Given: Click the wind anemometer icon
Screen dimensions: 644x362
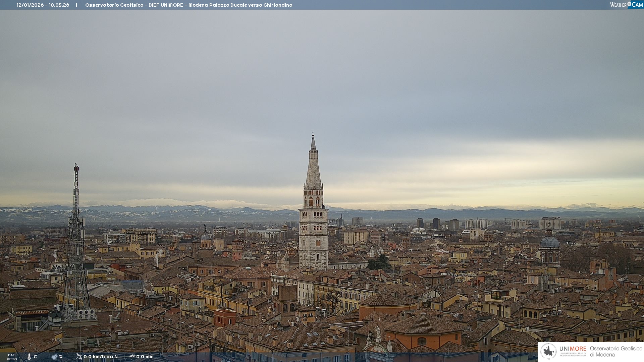Looking at the screenshot, I should [79, 357].
